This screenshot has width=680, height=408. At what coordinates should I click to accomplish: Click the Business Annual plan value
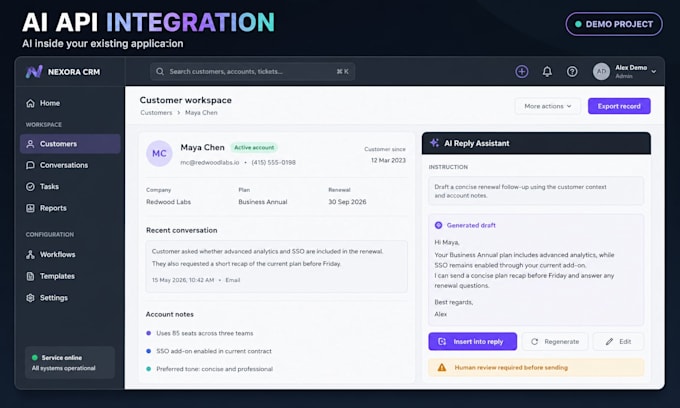pos(263,202)
